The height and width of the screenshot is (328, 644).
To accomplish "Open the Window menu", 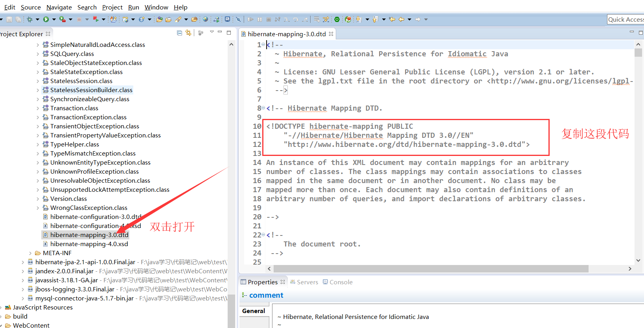I will pyautogui.click(x=156, y=7).
